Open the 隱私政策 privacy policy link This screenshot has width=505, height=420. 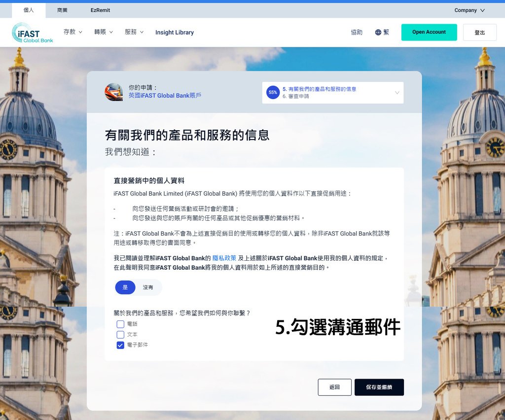224,258
